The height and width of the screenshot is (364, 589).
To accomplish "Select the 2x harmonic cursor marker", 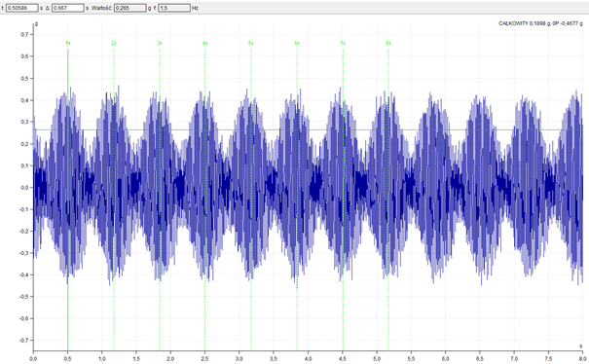I will click(114, 43).
